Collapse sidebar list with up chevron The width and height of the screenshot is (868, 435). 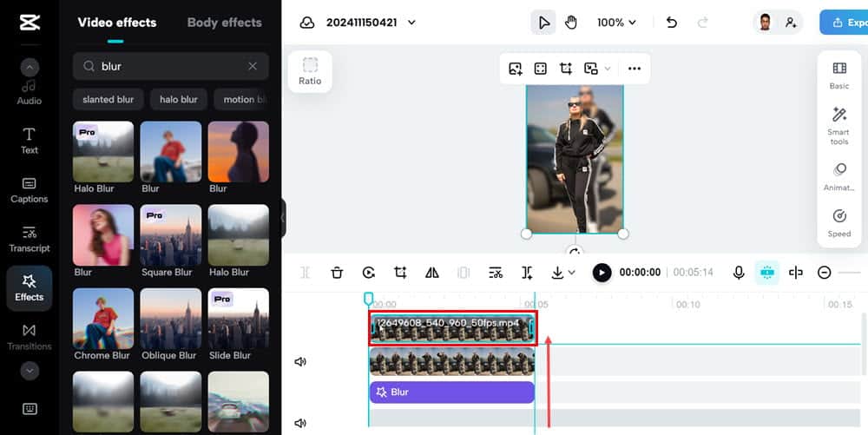(30, 68)
